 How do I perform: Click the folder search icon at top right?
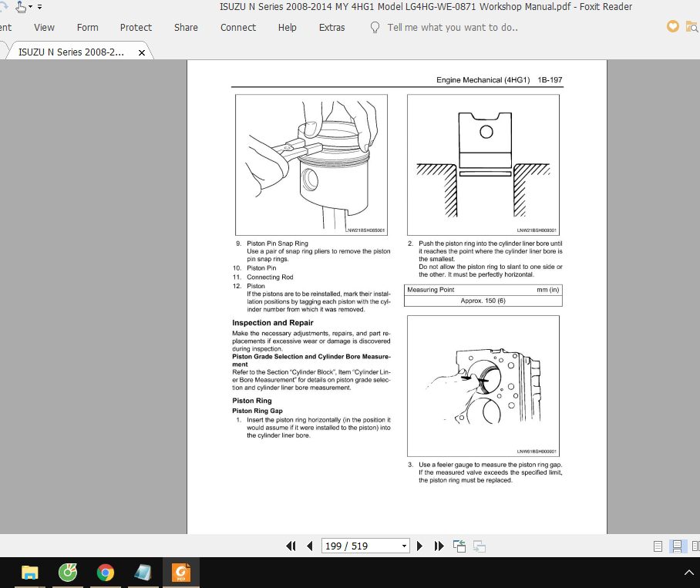(692, 27)
